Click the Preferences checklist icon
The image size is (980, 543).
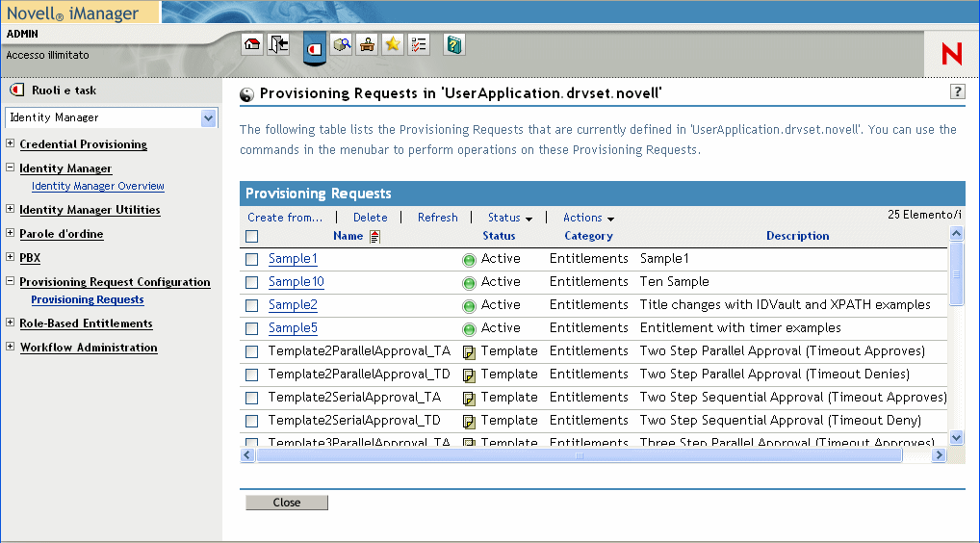(x=419, y=44)
